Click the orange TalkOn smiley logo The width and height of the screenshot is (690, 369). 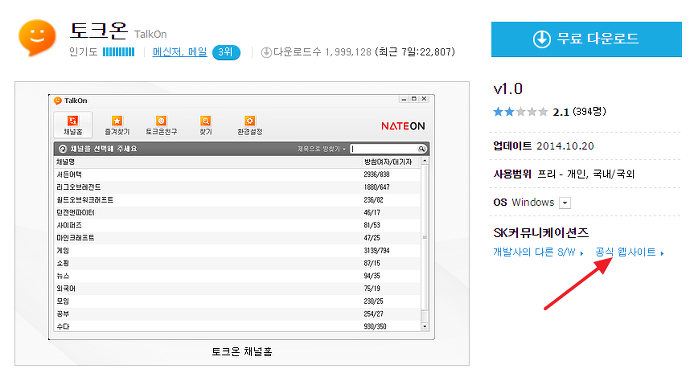point(37,37)
